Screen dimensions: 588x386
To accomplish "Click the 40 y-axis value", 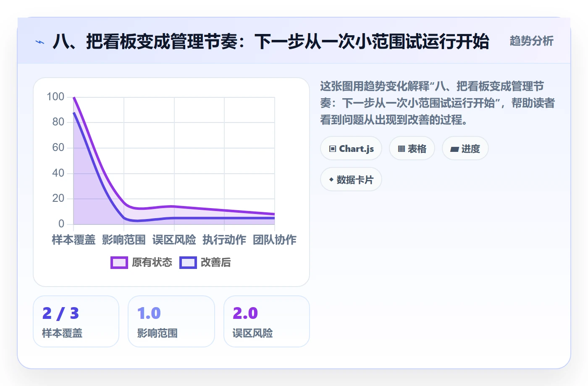I will click(58, 173).
